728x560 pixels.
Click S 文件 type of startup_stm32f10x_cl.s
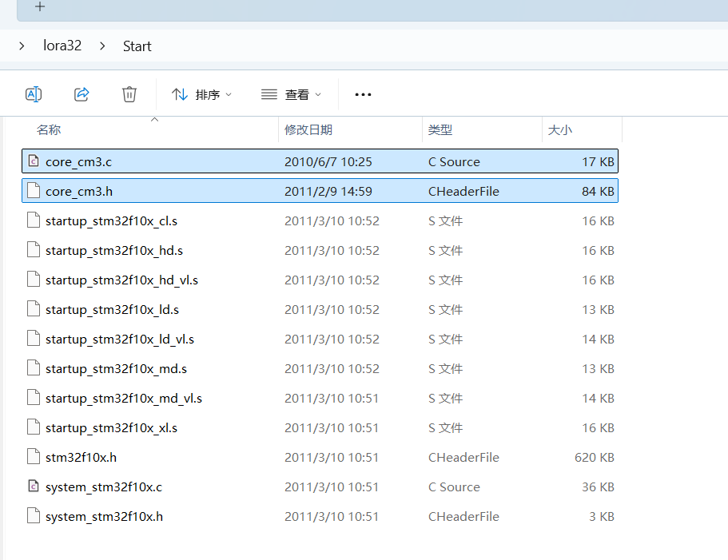(445, 221)
